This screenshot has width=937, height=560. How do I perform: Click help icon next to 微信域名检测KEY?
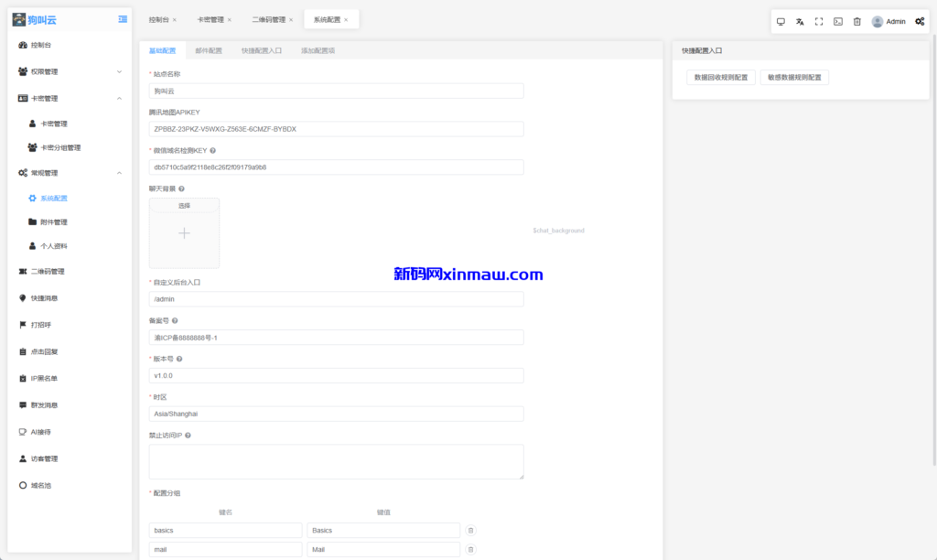(x=212, y=151)
